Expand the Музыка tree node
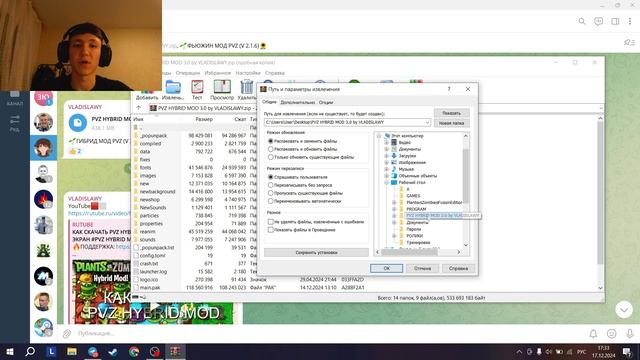 point(387,169)
